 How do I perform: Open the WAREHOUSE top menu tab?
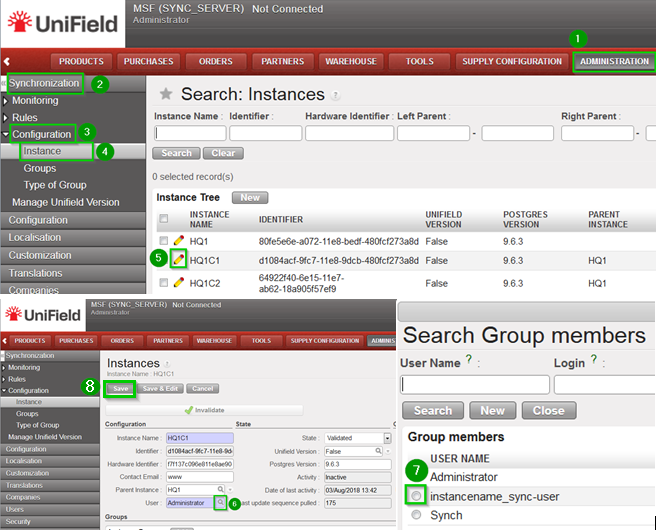(x=350, y=61)
